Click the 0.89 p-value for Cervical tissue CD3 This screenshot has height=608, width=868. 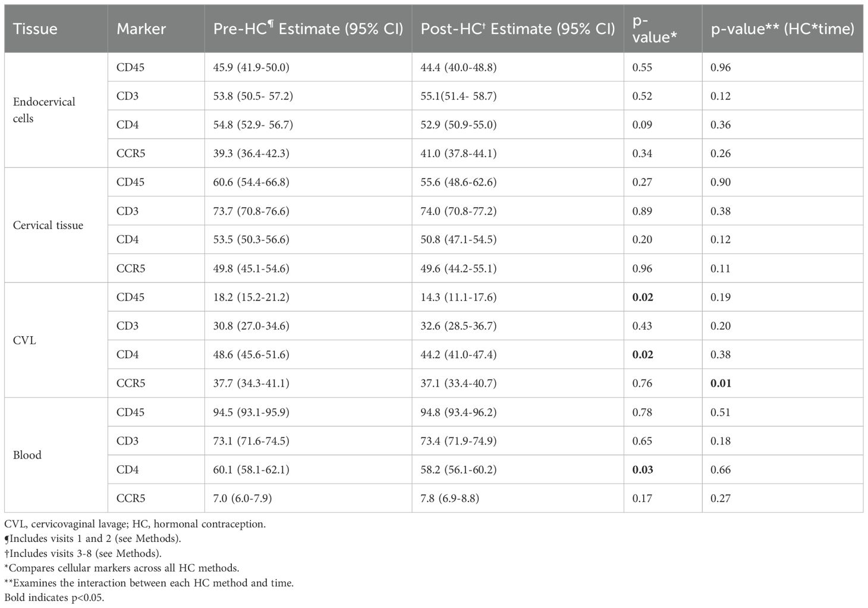(642, 211)
